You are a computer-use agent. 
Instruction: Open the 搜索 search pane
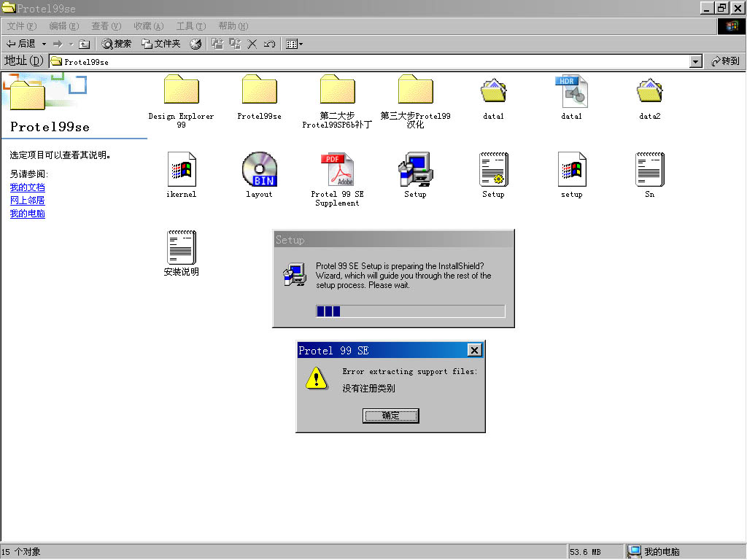click(x=116, y=44)
